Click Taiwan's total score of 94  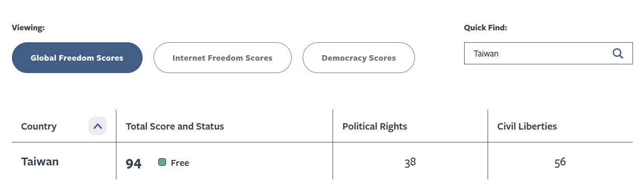pyautogui.click(x=133, y=163)
